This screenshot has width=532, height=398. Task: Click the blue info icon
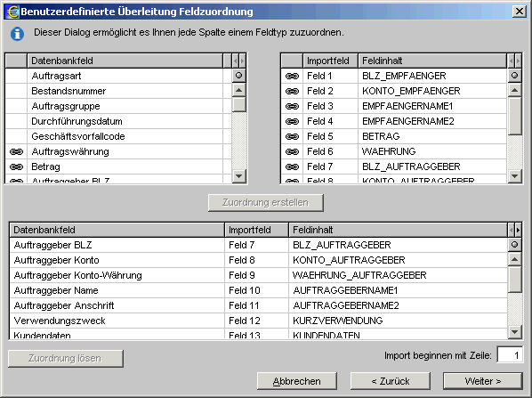[x=17, y=34]
